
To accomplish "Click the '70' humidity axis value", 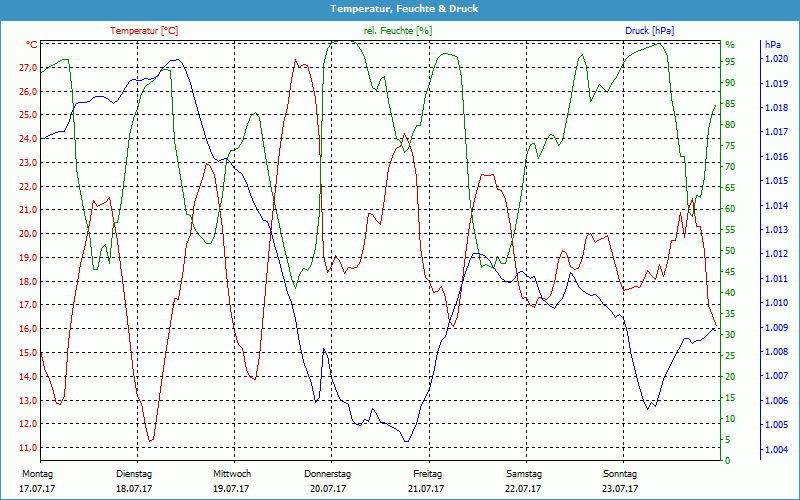I will [x=730, y=166].
